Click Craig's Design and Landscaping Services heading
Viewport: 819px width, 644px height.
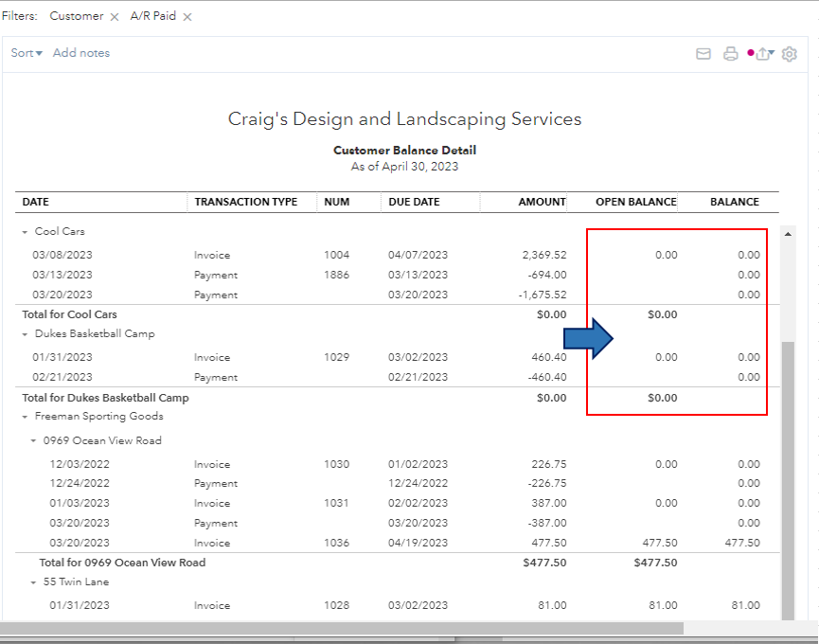[x=405, y=119]
